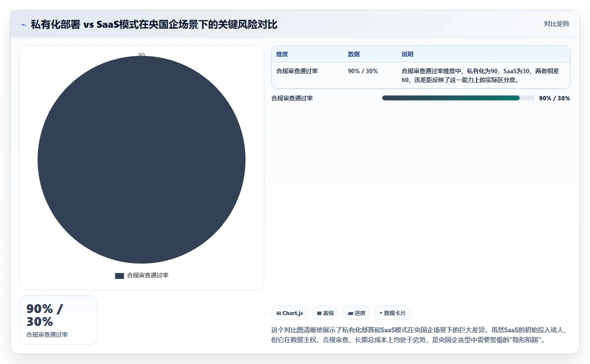Image resolution: width=590 pixels, height=364 pixels.
Task: Click the pie legend color swatch
Action: click(119, 275)
